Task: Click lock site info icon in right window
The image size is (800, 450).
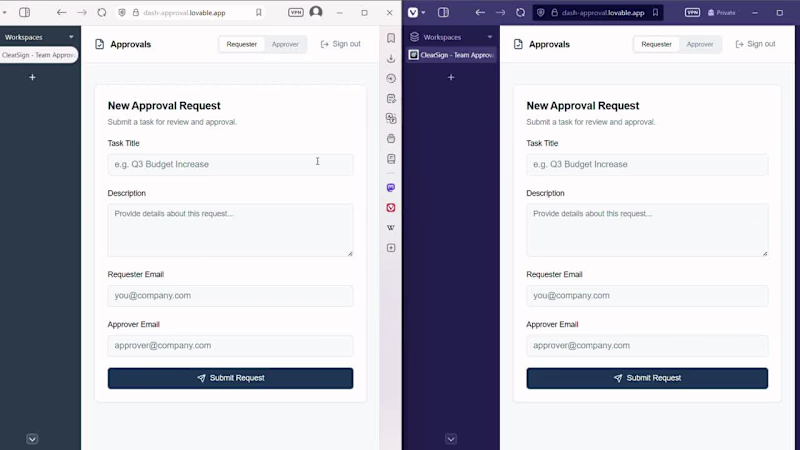Action: pos(555,13)
